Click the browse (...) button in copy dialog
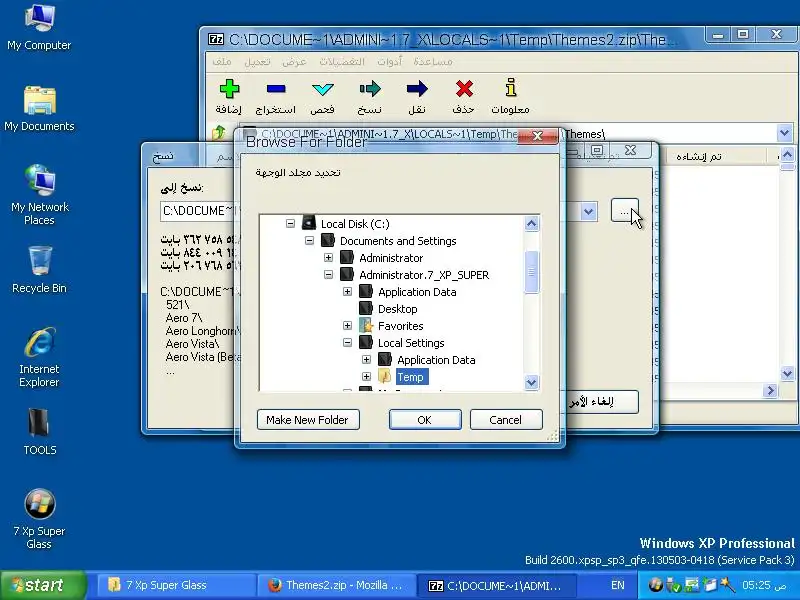The width and height of the screenshot is (800, 600). [x=624, y=211]
